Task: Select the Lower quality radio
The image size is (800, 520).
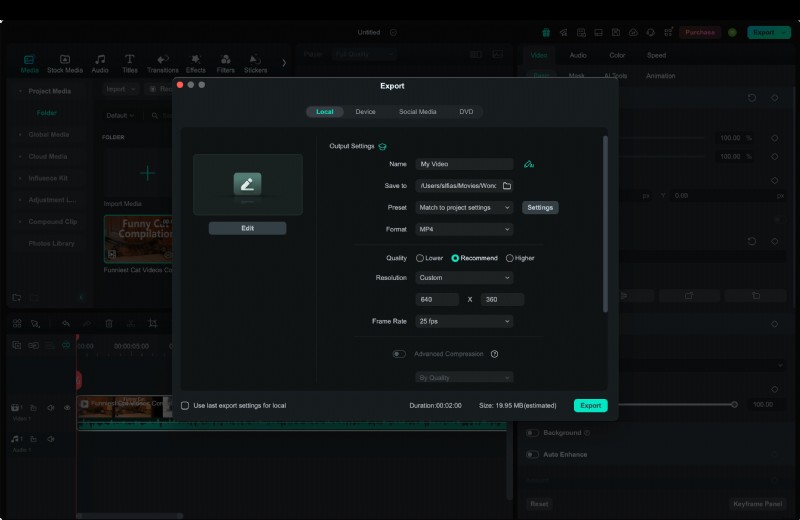Action: [x=420, y=258]
